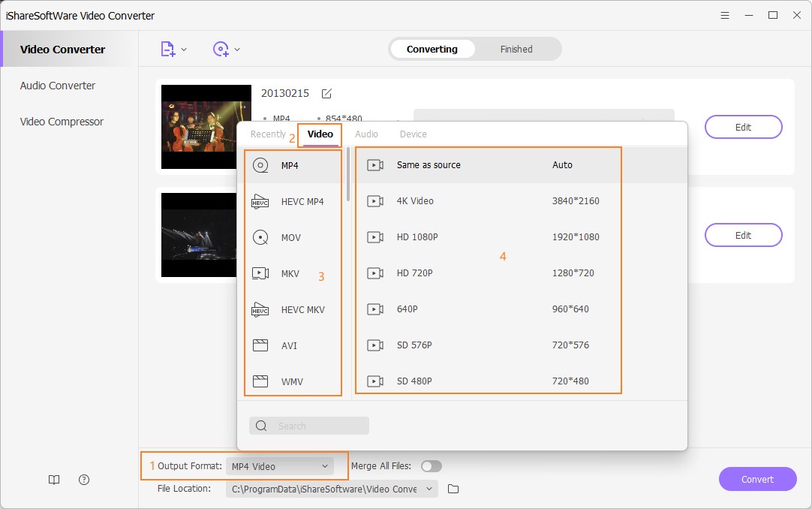The image size is (812, 509).
Task: Expand the Add Files dropdown arrow
Action: point(185,50)
